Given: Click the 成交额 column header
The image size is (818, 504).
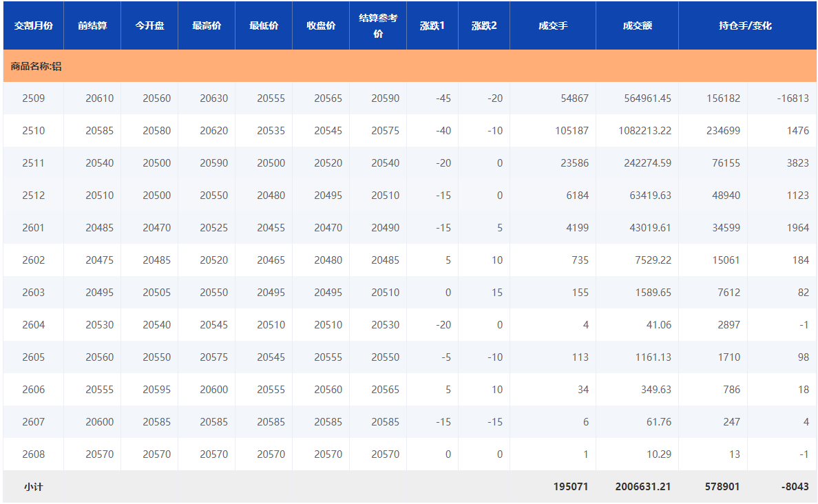Looking at the screenshot, I should pos(637,25).
